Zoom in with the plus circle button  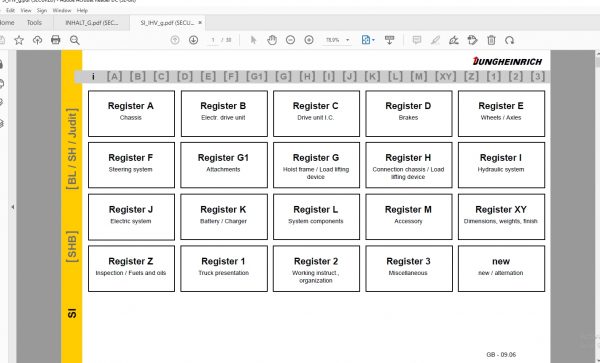click(x=309, y=40)
